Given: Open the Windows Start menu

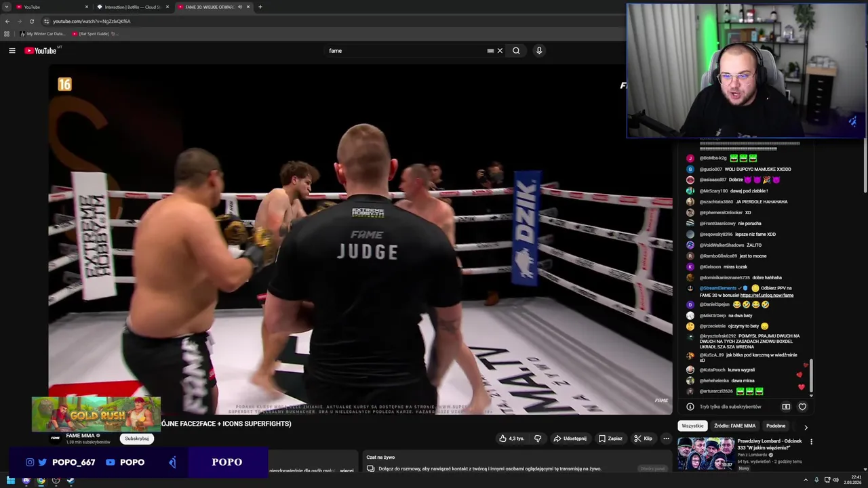Looking at the screenshot, I should [x=11, y=481].
